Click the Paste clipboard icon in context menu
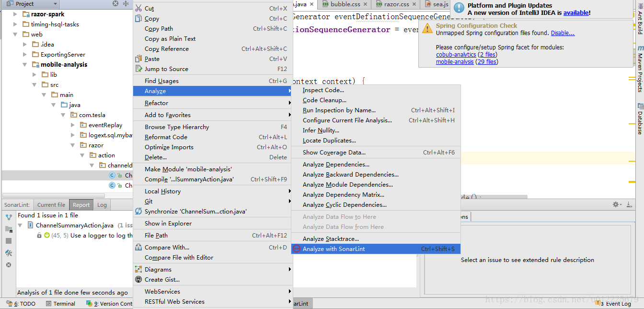The image size is (644, 309). 138,59
